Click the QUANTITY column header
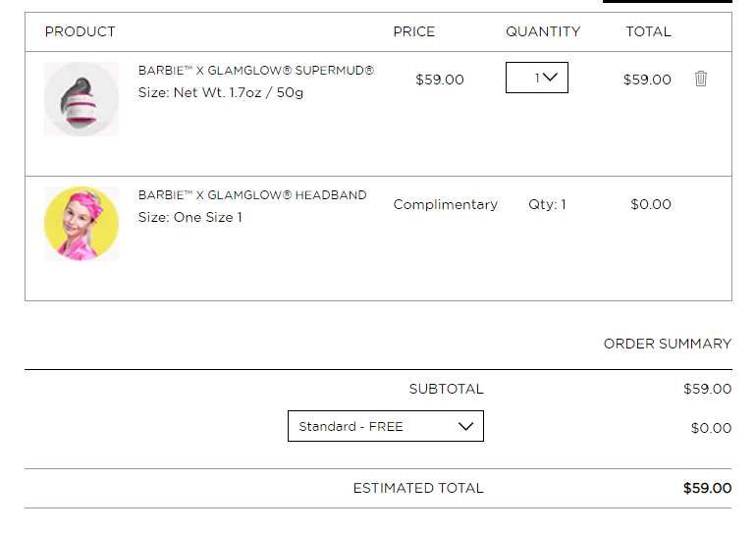 [x=543, y=31]
